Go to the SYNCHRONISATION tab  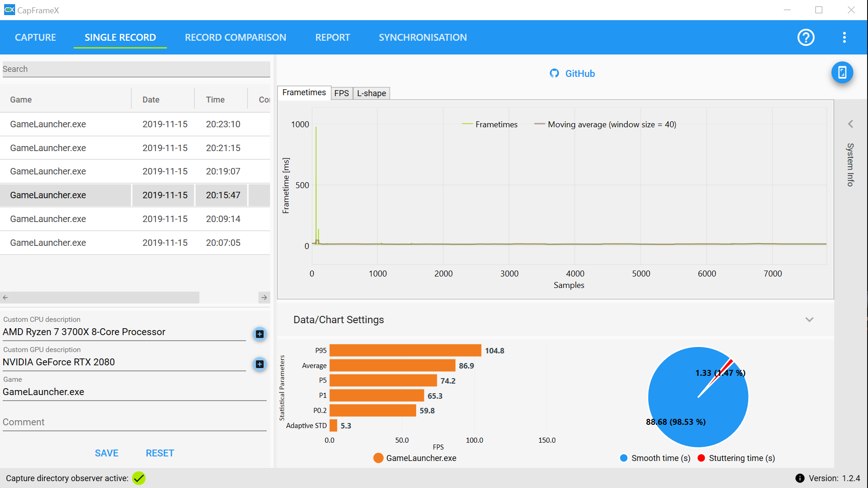423,37
